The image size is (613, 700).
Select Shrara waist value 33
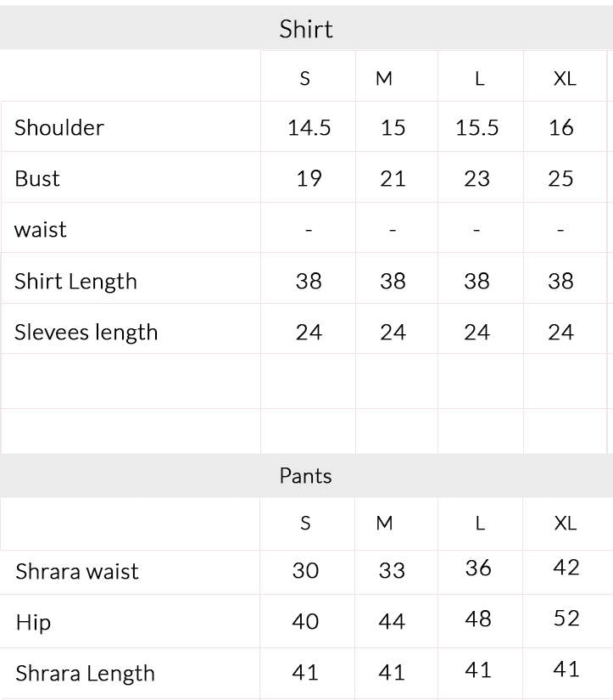[392, 570]
